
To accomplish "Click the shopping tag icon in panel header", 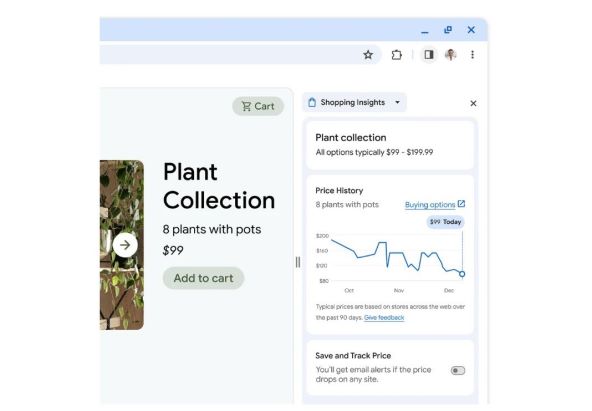I will coord(312,102).
